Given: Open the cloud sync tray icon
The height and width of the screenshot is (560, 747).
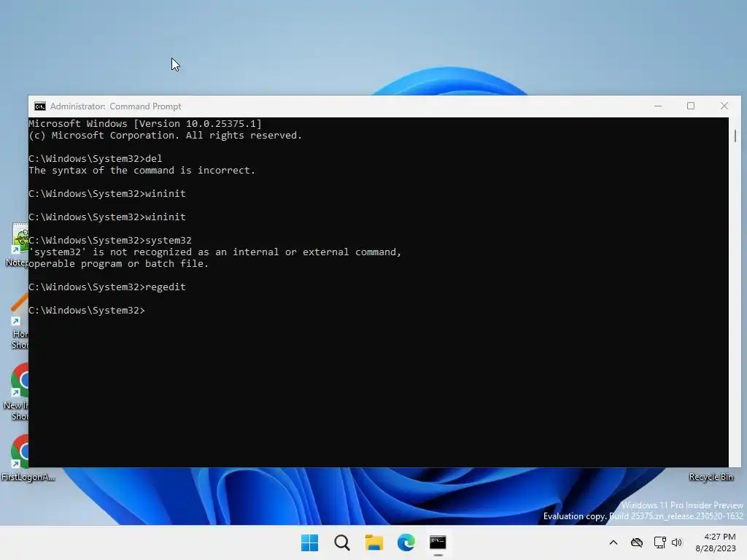Looking at the screenshot, I should pyautogui.click(x=636, y=542).
